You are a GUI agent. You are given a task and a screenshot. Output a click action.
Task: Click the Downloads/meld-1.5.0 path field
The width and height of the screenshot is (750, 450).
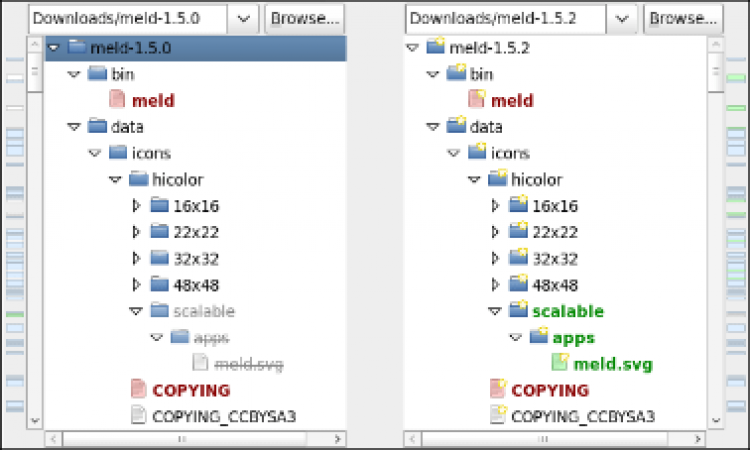click(127, 19)
